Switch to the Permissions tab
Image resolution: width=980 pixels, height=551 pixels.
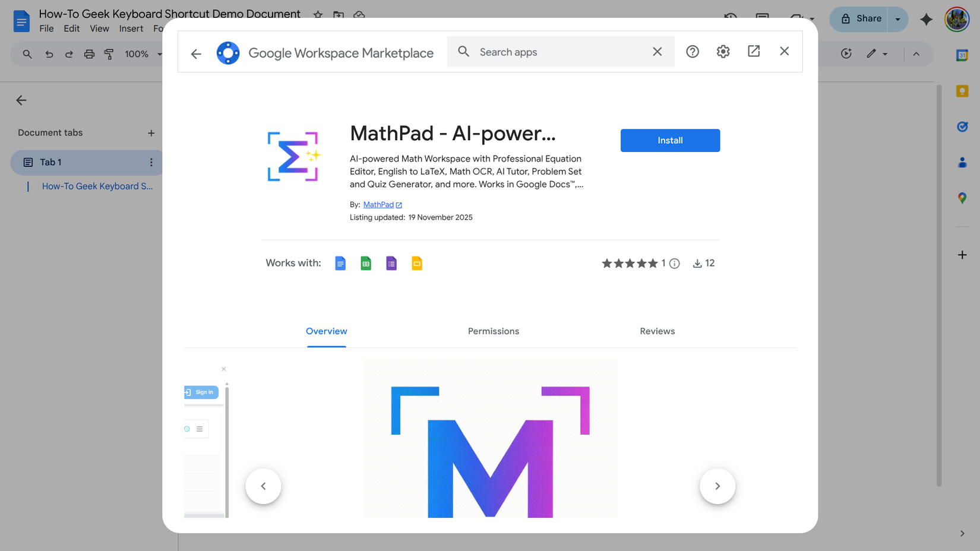tap(493, 331)
